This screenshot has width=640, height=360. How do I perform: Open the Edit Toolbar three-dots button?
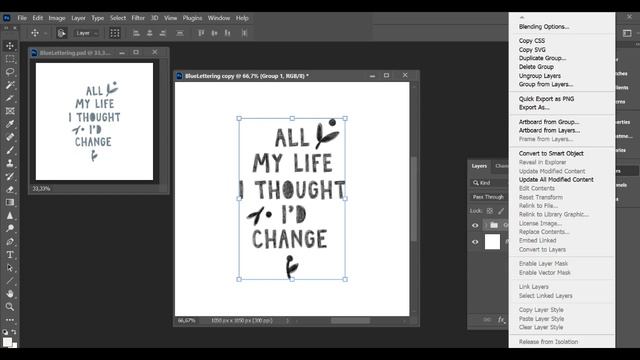(10, 320)
